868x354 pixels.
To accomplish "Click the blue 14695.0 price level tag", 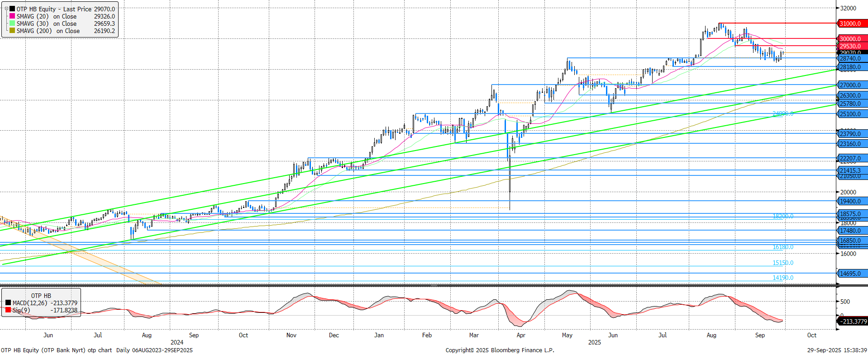I will (851, 274).
